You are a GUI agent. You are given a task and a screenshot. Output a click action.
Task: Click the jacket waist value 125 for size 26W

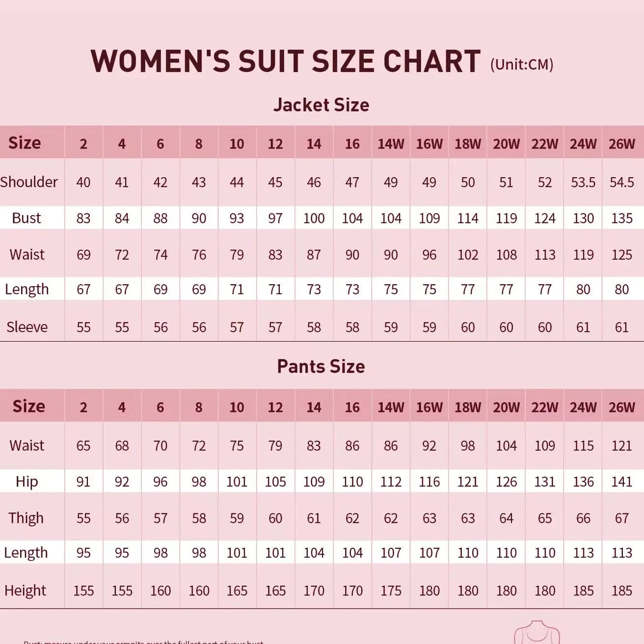tap(621, 255)
